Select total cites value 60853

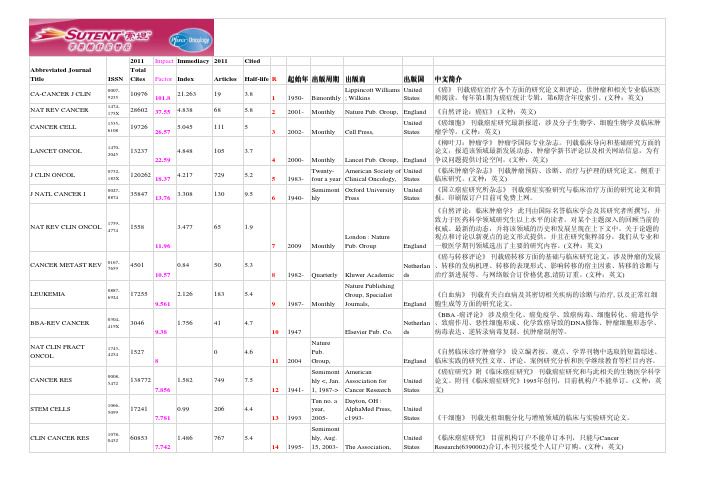(139, 438)
